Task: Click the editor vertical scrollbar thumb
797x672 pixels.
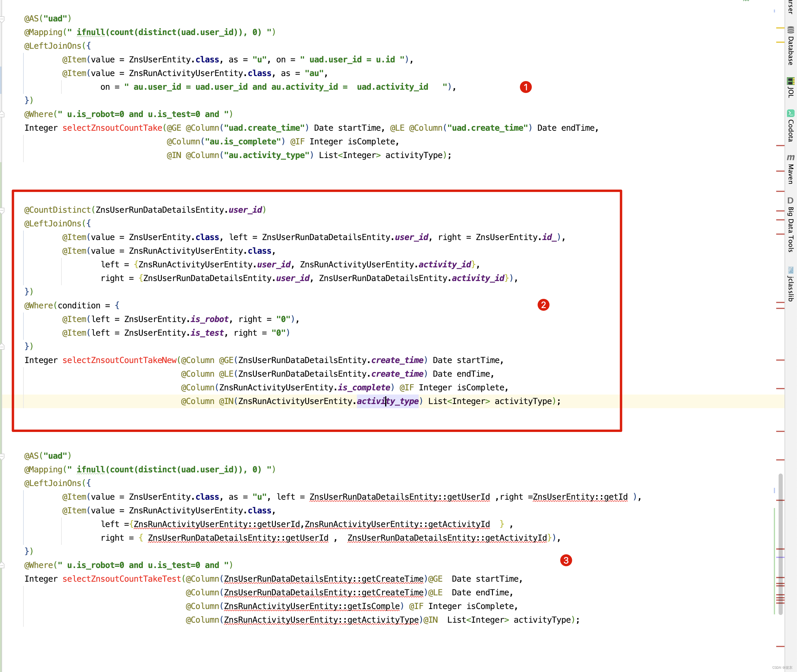Action: pos(781,544)
